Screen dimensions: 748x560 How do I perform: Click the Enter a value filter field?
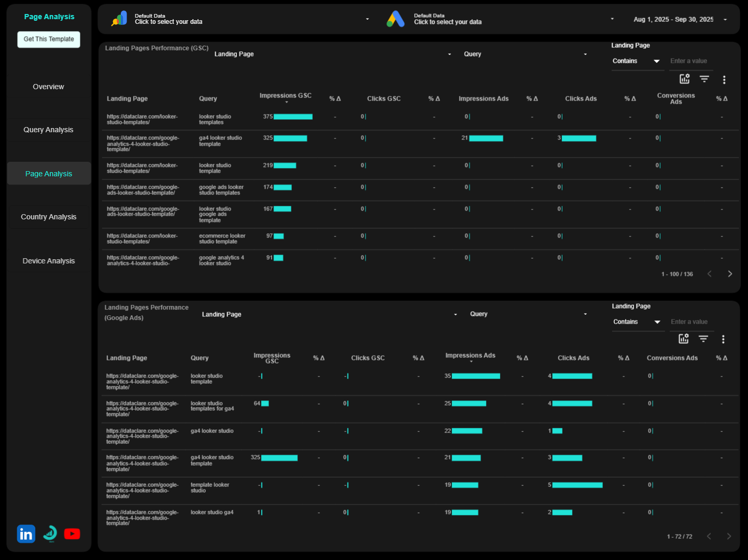point(690,61)
